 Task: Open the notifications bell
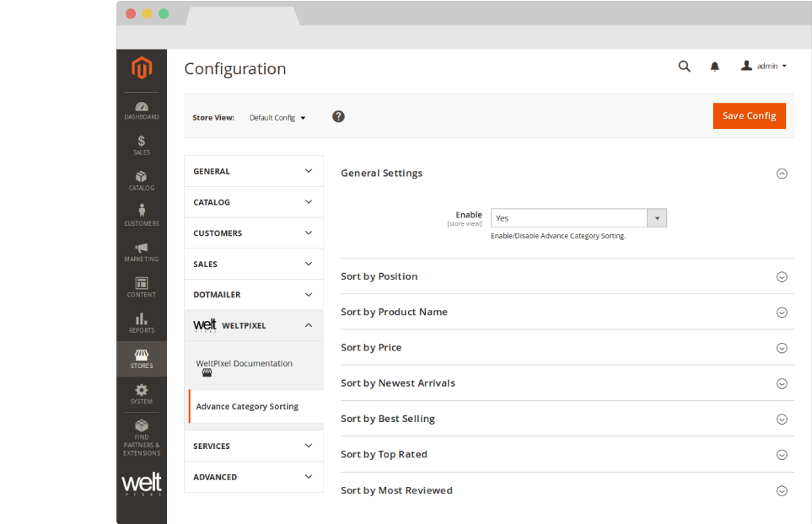[x=714, y=67]
